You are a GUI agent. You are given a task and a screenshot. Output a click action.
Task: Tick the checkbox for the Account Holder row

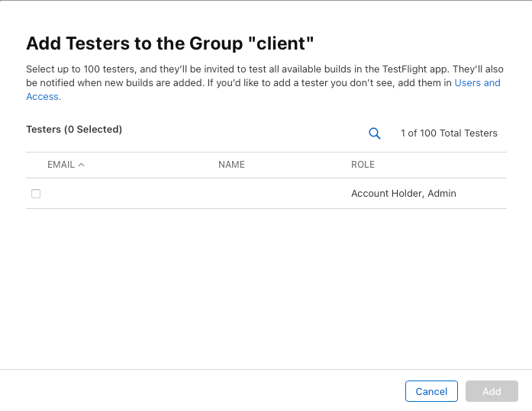(36, 194)
